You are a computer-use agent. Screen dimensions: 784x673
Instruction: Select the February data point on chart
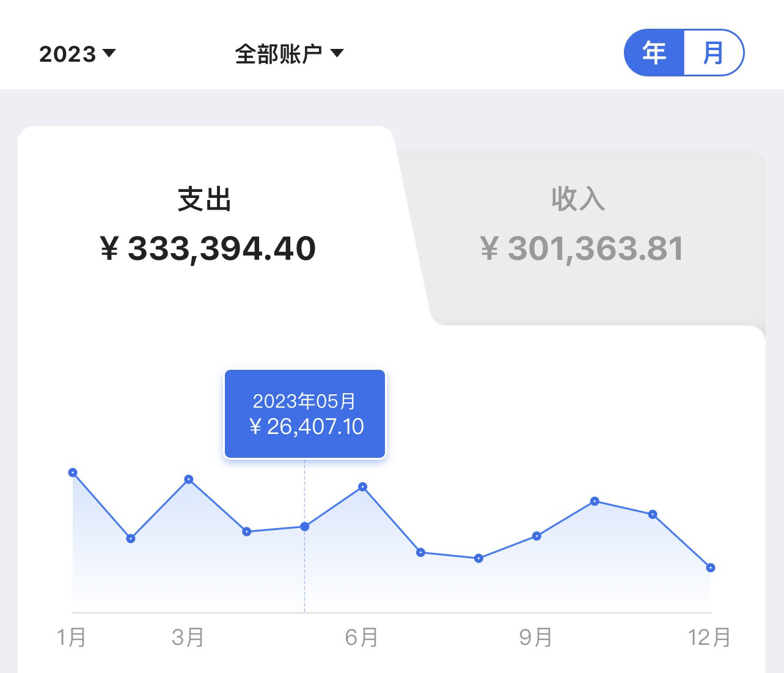coord(131,539)
